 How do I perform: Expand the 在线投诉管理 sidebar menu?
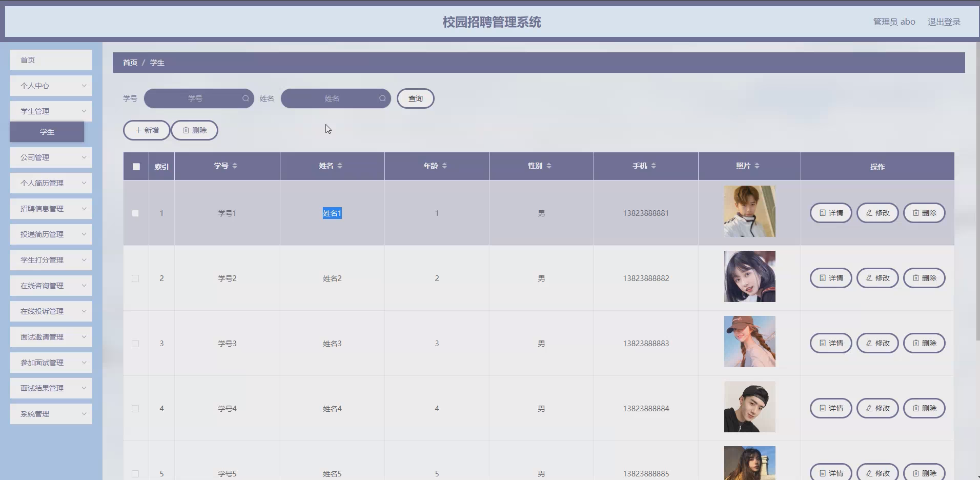click(51, 311)
